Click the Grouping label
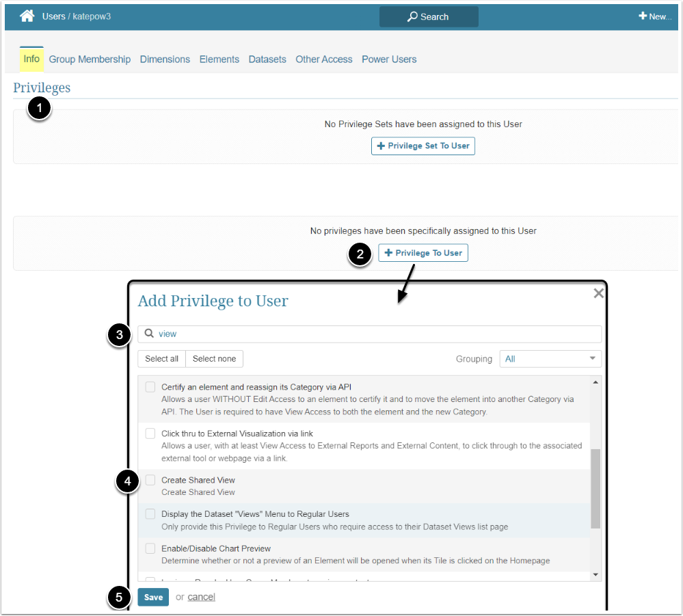Viewport: 683px width, 616px height. click(x=474, y=359)
